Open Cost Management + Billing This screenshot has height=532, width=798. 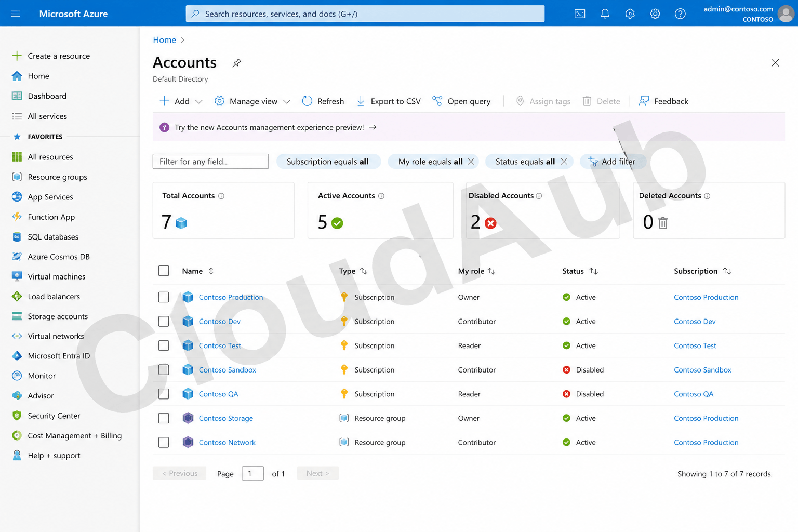[66, 436]
